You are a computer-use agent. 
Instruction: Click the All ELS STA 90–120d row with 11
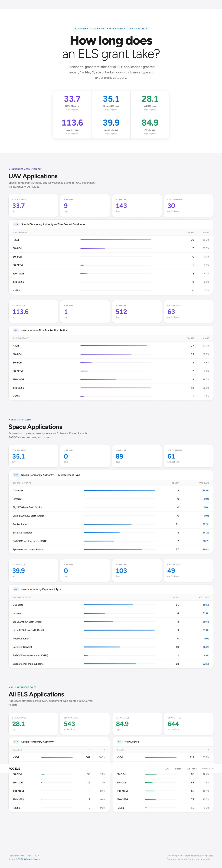tap(59, 782)
